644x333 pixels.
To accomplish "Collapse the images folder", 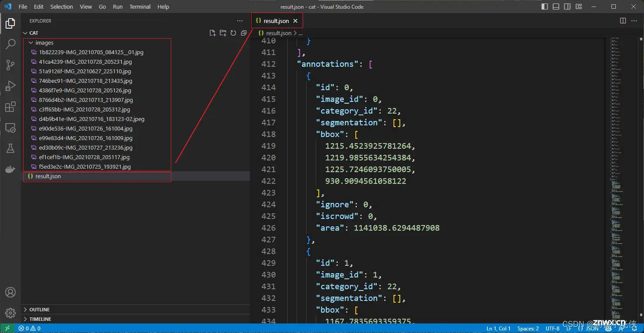I will click(31, 43).
